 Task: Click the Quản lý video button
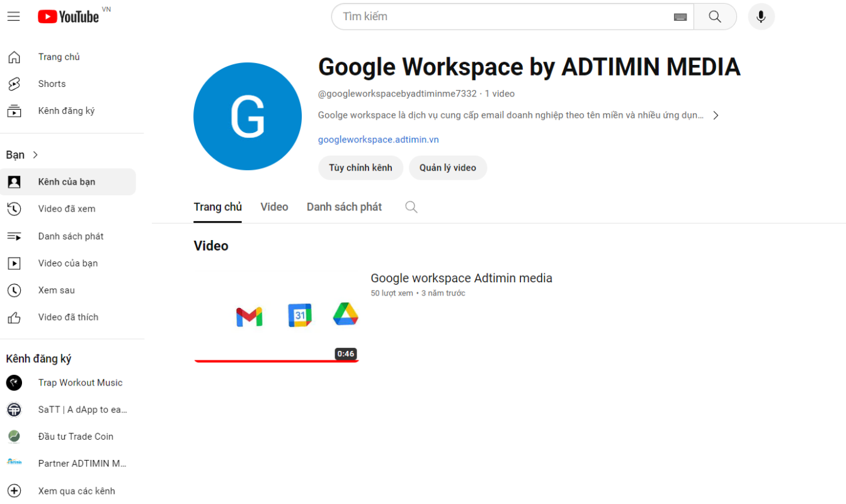point(448,168)
